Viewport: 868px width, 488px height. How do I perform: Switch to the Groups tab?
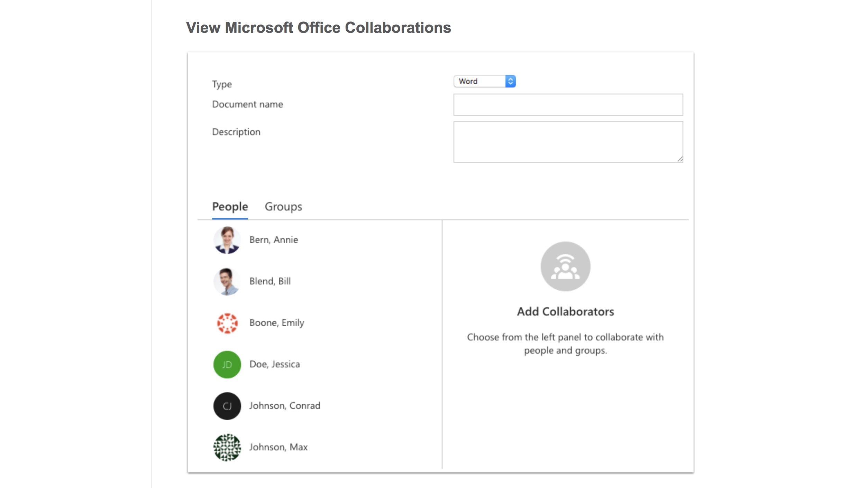click(x=283, y=207)
